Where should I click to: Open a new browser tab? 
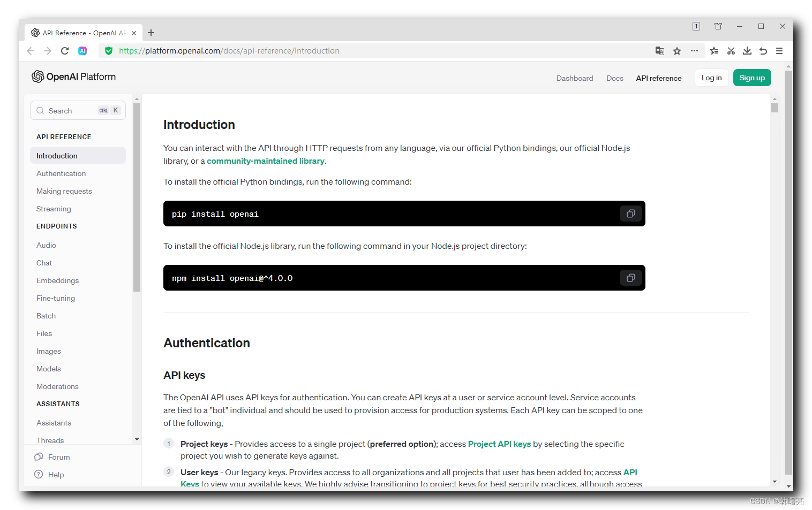point(151,33)
